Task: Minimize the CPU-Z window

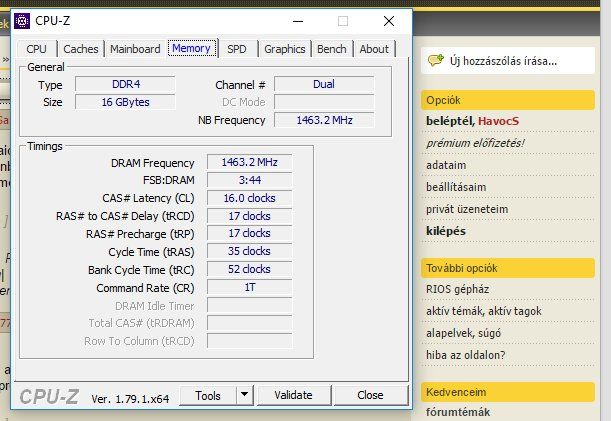Action: click(x=298, y=21)
